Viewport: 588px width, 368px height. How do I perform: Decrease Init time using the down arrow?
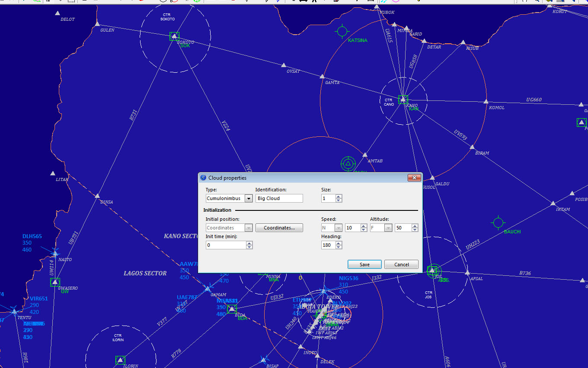249,247
